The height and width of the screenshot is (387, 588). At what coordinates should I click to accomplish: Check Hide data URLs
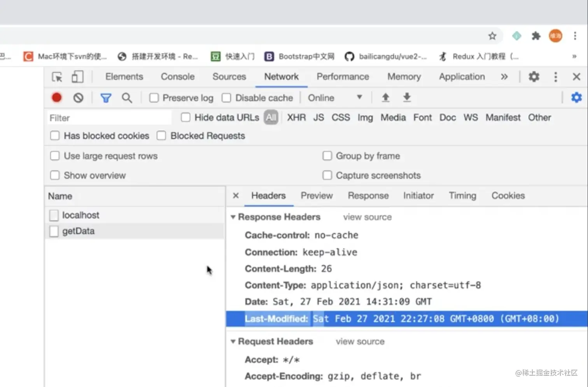click(x=185, y=118)
